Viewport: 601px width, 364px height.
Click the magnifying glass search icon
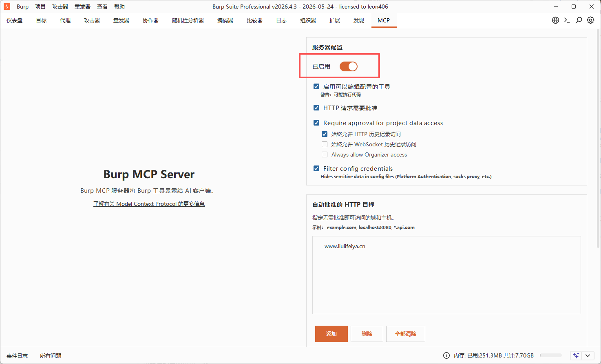pos(579,20)
